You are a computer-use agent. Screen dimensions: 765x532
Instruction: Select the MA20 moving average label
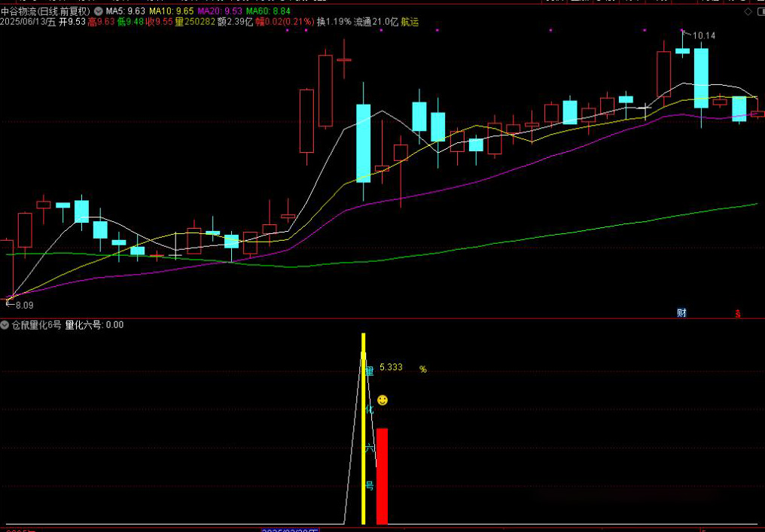(x=218, y=12)
